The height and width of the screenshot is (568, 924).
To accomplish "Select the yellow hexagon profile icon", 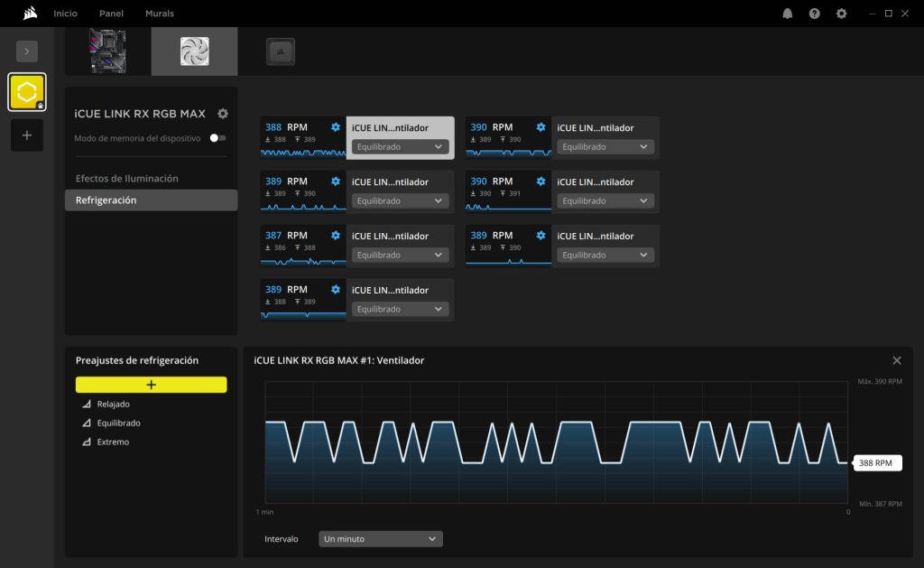I will pyautogui.click(x=26, y=92).
